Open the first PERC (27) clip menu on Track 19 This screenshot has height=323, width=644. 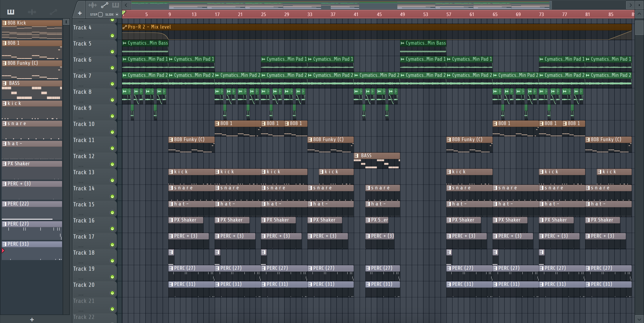[x=171, y=268]
